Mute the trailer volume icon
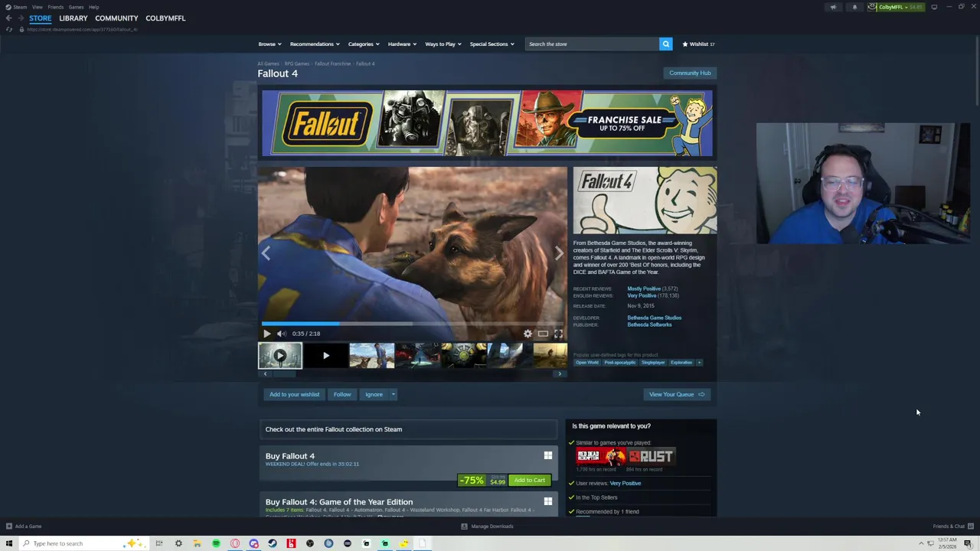 (281, 334)
